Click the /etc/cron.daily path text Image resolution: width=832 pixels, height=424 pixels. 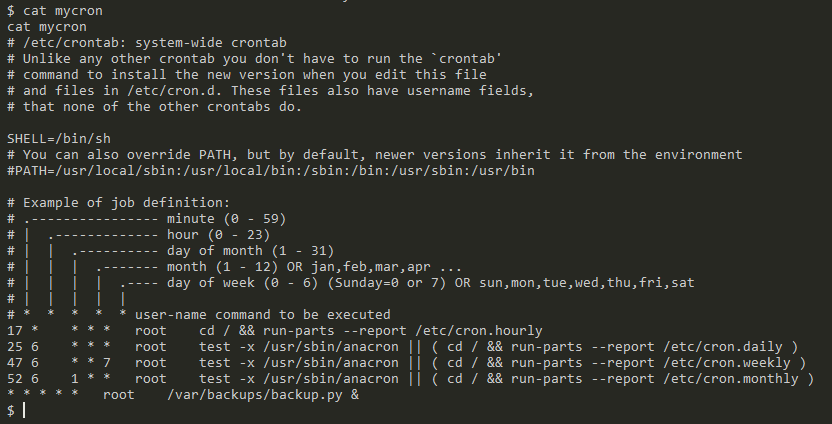[723, 347]
